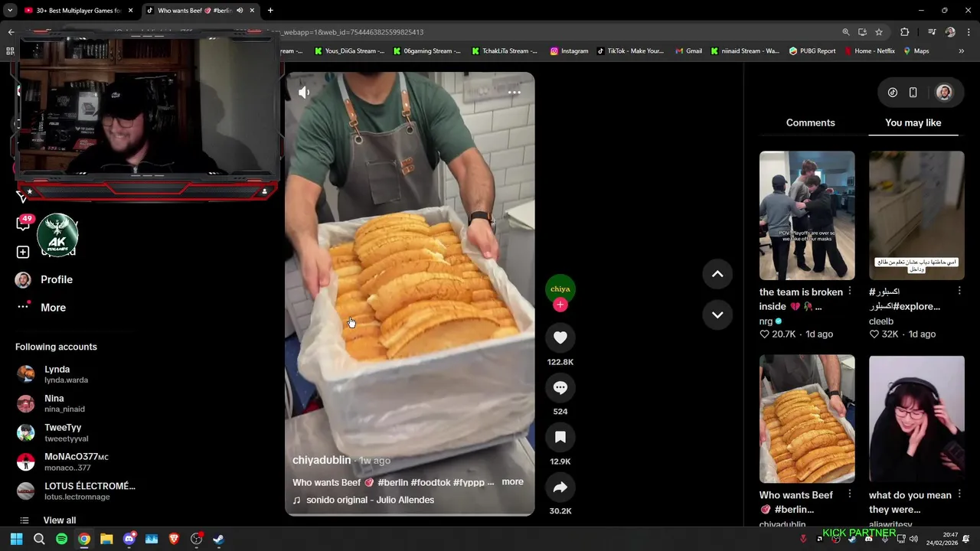The width and height of the screenshot is (980, 551).
Task: Open the coins icon in top right
Action: coord(893,93)
